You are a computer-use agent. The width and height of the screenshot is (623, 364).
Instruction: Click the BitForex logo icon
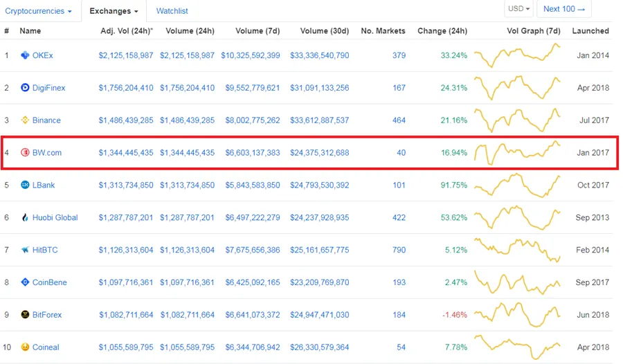click(x=25, y=314)
